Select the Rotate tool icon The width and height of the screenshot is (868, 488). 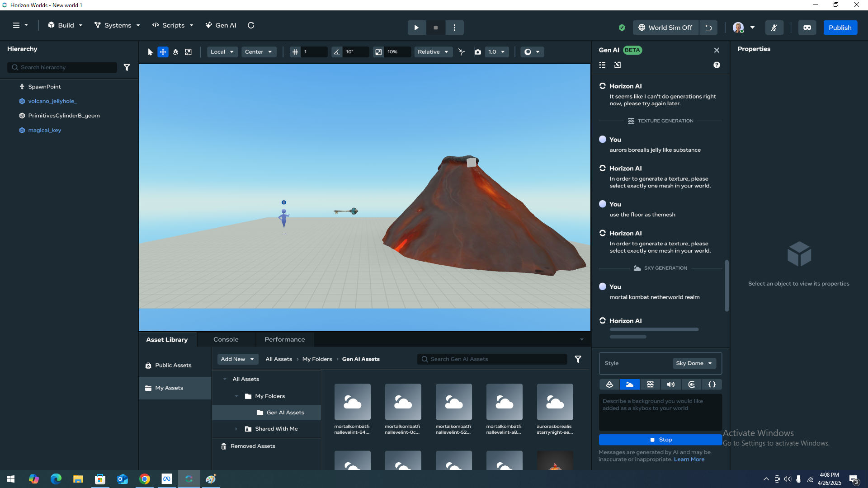[x=175, y=52]
